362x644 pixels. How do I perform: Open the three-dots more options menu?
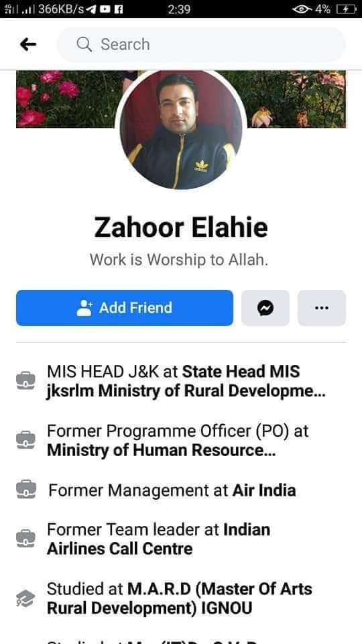[x=321, y=308]
